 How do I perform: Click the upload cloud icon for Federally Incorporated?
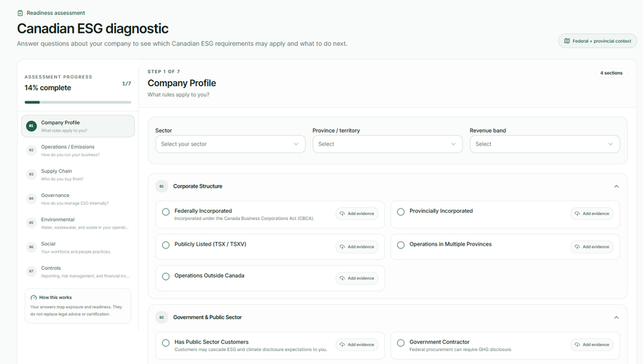click(342, 213)
